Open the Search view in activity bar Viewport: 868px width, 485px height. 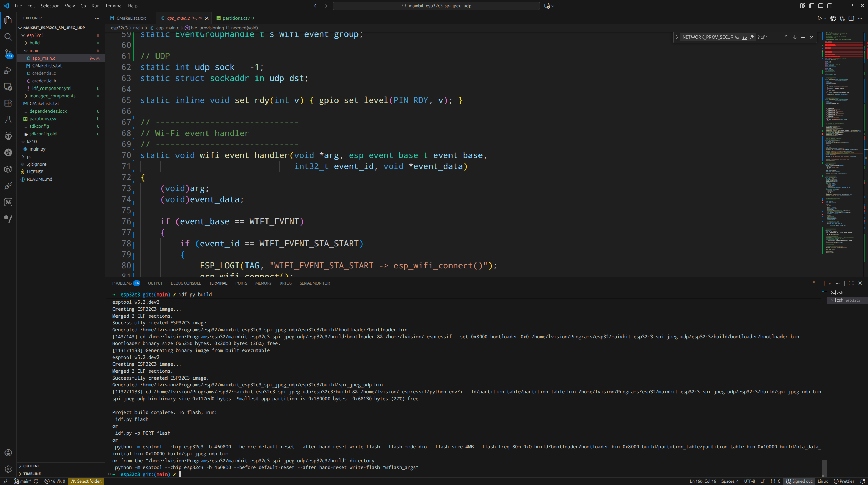tap(8, 37)
